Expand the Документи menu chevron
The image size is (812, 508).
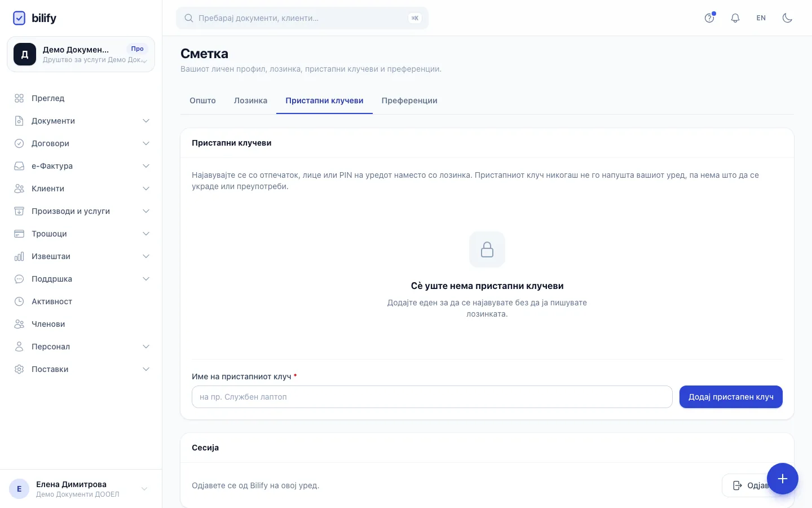[146, 121]
